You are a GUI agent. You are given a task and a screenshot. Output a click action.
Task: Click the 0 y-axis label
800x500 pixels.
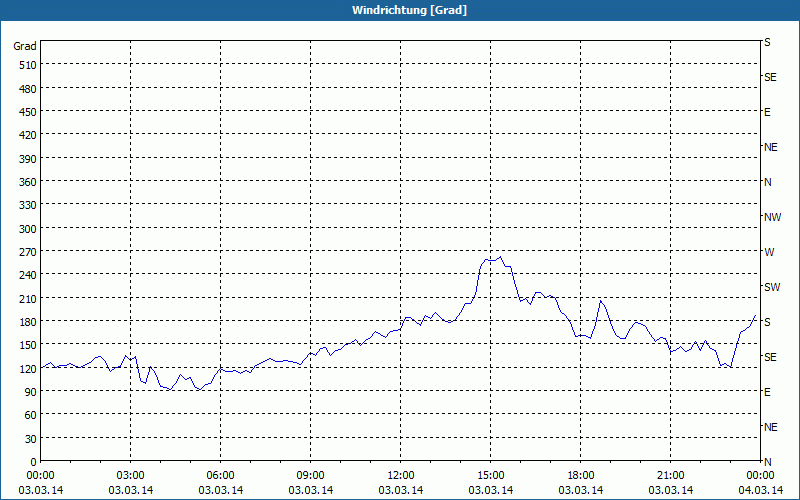34,462
